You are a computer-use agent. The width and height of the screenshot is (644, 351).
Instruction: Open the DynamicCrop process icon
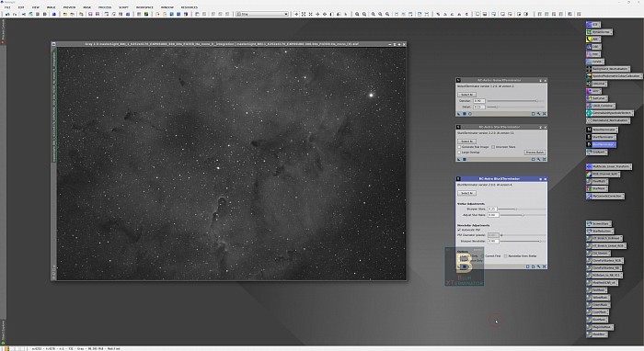[x=600, y=32]
